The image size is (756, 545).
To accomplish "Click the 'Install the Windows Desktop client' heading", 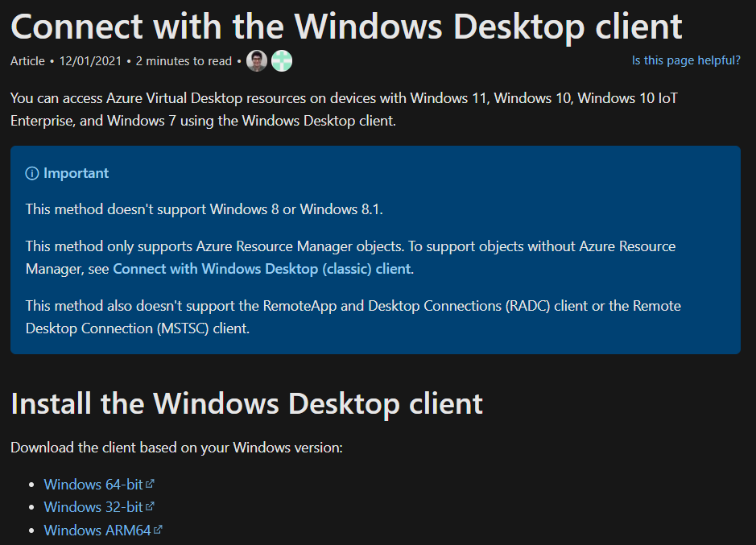I will click(x=247, y=403).
